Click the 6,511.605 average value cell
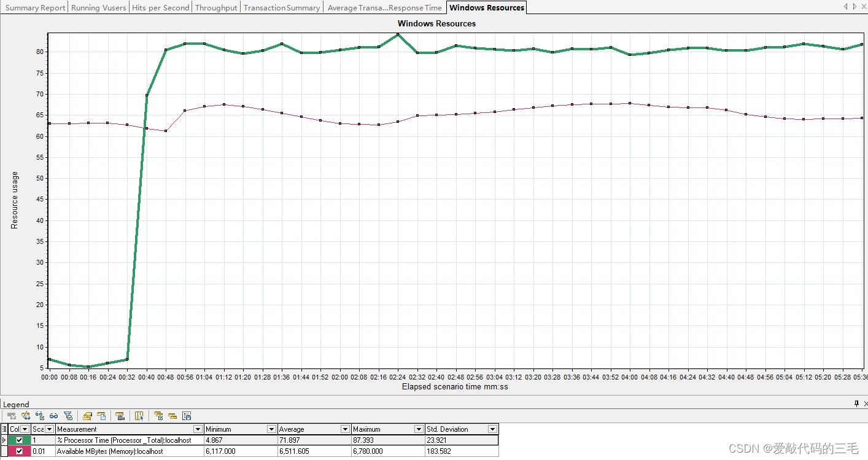868x460 pixels. click(314, 451)
